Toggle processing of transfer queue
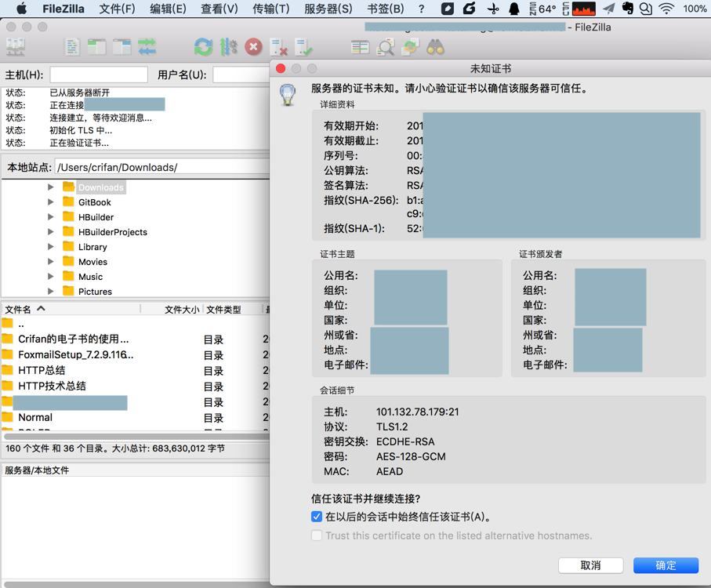This screenshot has width=711, height=588. click(229, 47)
